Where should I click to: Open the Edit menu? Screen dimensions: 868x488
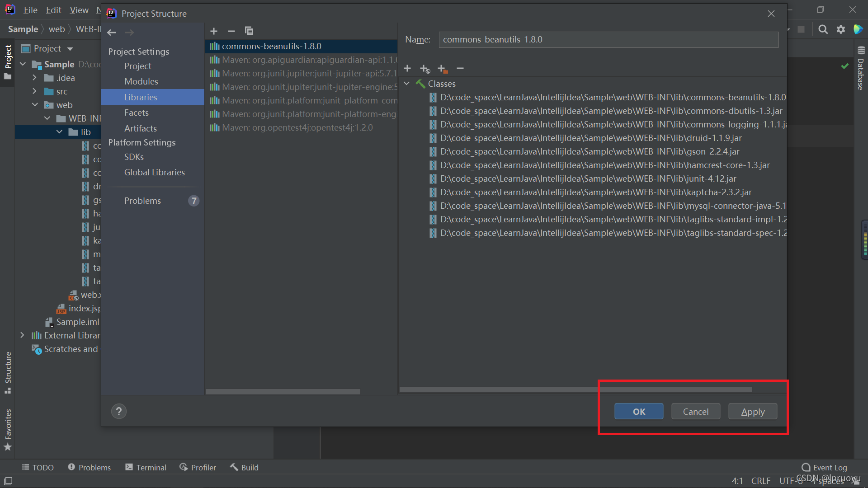[53, 10]
